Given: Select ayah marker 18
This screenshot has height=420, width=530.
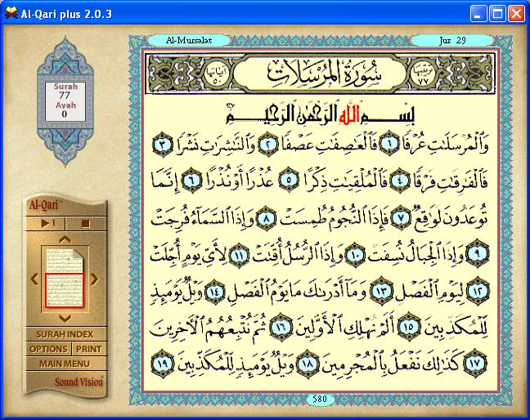Looking at the screenshot, I should [x=308, y=364].
